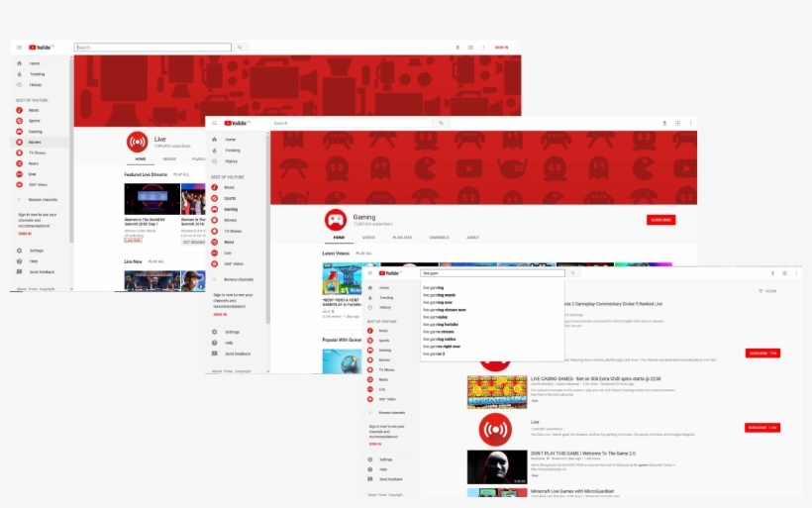Click upload icon in Gaming channel window
Screen dimensions: 812x508
click(x=664, y=123)
